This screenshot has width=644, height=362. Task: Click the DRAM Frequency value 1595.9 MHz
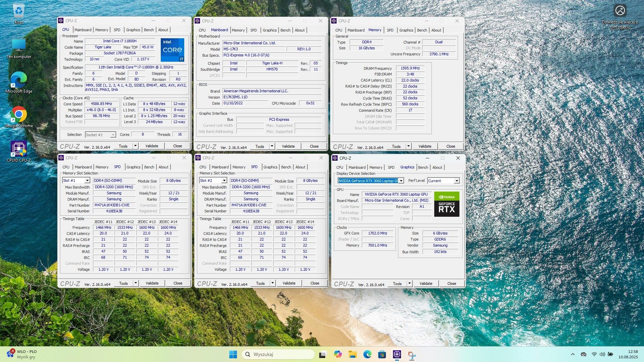(410, 68)
